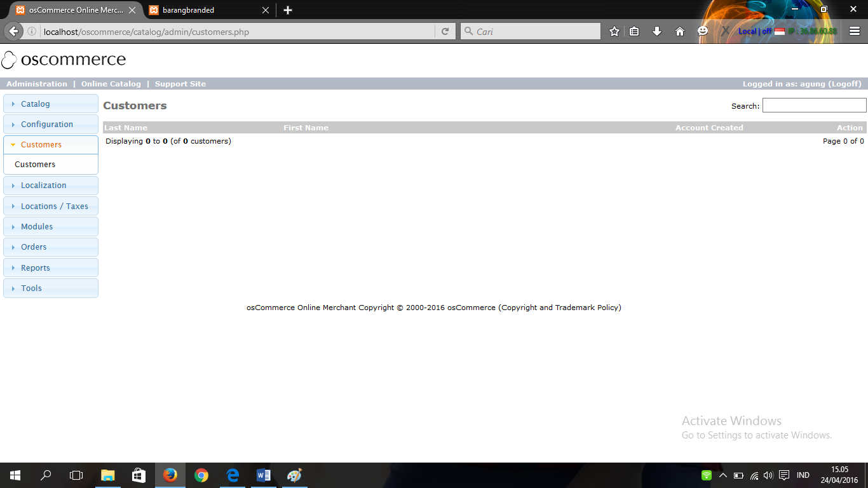The width and height of the screenshot is (868, 488).
Task: Open the Customers submenu item
Action: pos(35,165)
